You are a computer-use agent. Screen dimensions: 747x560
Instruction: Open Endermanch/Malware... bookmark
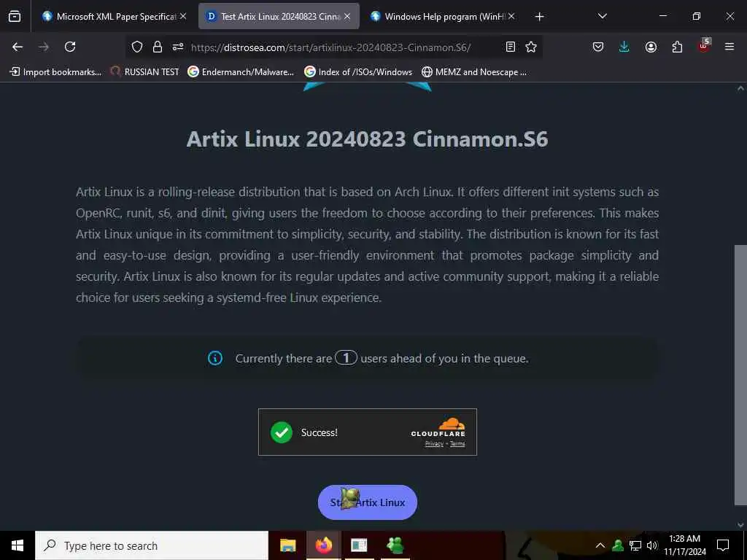click(241, 72)
